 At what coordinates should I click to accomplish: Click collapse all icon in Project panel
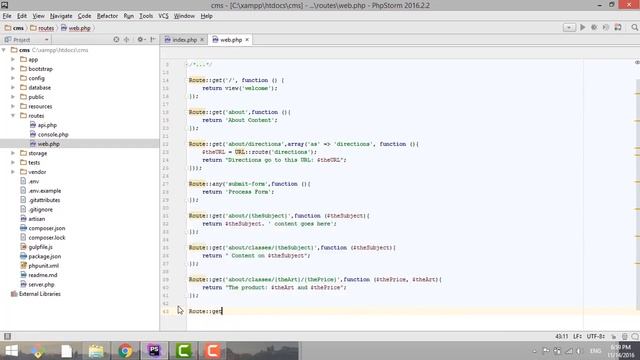coord(127,40)
